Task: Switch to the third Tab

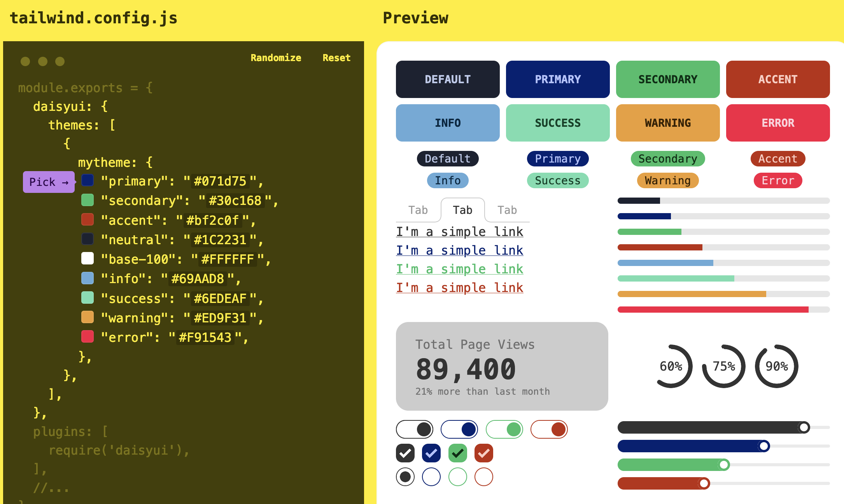Action: (x=507, y=210)
